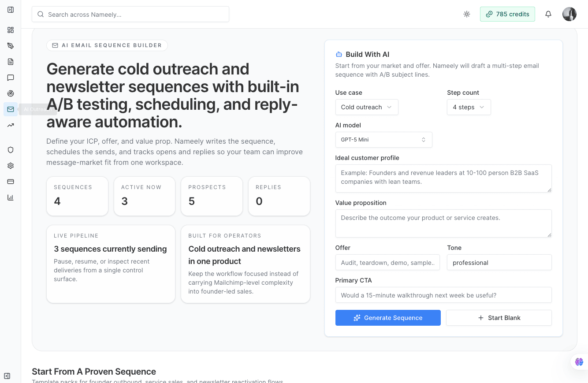The image size is (588, 383).
Task: Click the notification bell icon
Action: click(548, 14)
